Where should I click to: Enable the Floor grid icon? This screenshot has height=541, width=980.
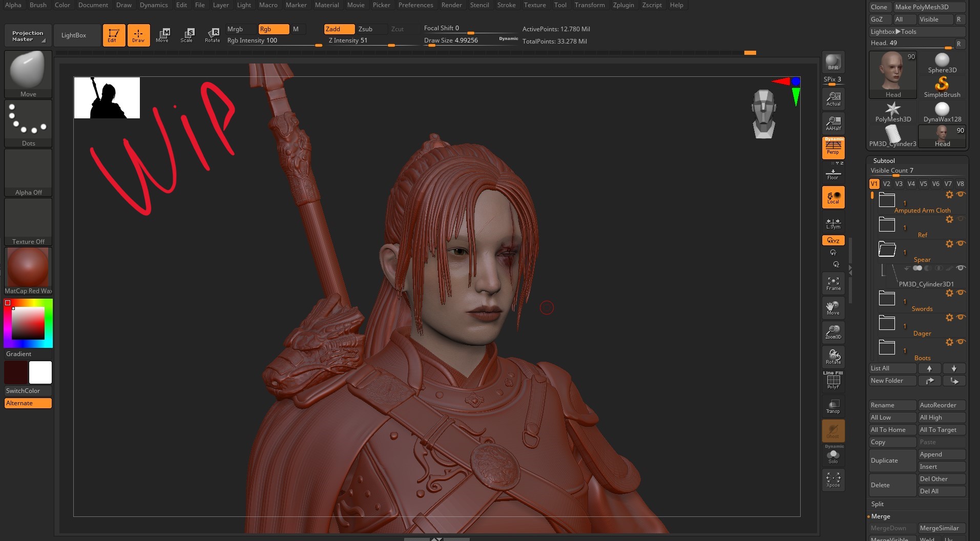pyautogui.click(x=833, y=174)
